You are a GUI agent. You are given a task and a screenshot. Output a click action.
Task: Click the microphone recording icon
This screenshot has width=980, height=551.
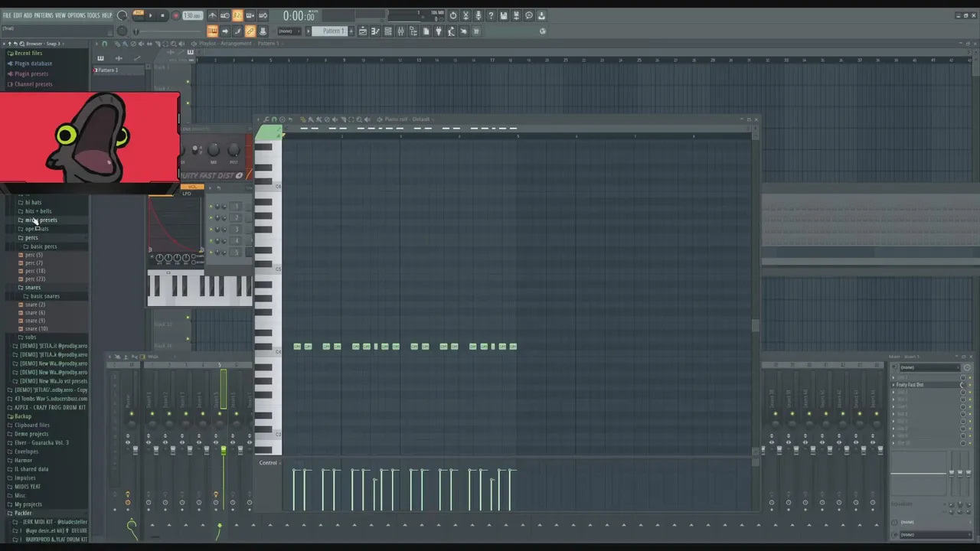tap(479, 15)
